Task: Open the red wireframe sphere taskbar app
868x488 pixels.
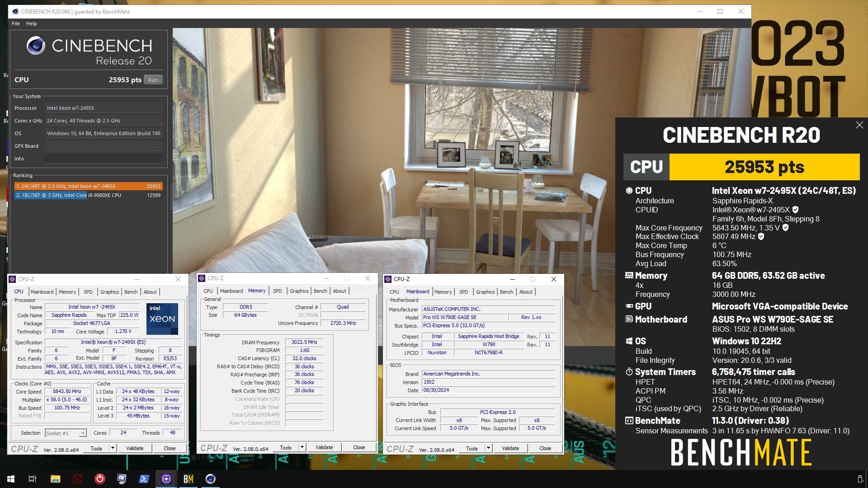Action: pyautogui.click(x=78, y=479)
